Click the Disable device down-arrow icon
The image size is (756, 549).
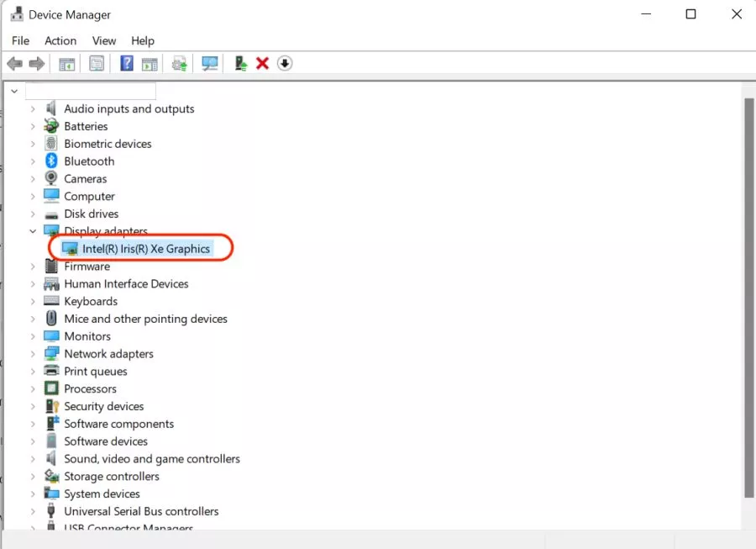[284, 63]
